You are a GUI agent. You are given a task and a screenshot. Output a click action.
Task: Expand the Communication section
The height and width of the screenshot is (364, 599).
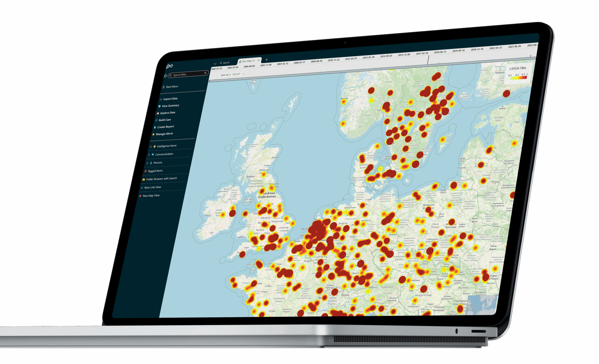click(x=149, y=155)
